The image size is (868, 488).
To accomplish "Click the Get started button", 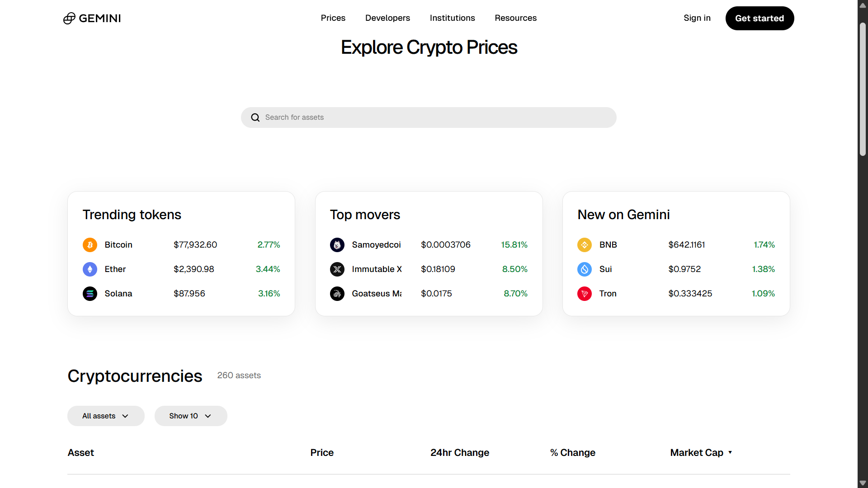I will (759, 18).
